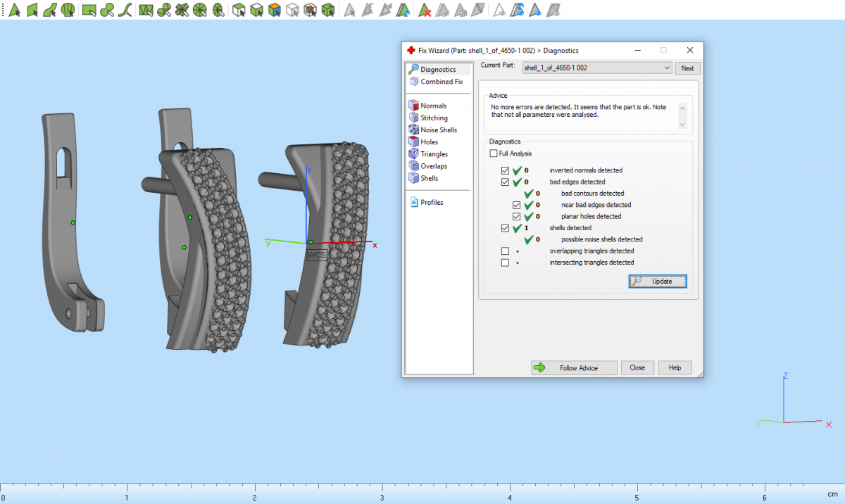
Task: Open the Profiles page
Action: [431, 203]
